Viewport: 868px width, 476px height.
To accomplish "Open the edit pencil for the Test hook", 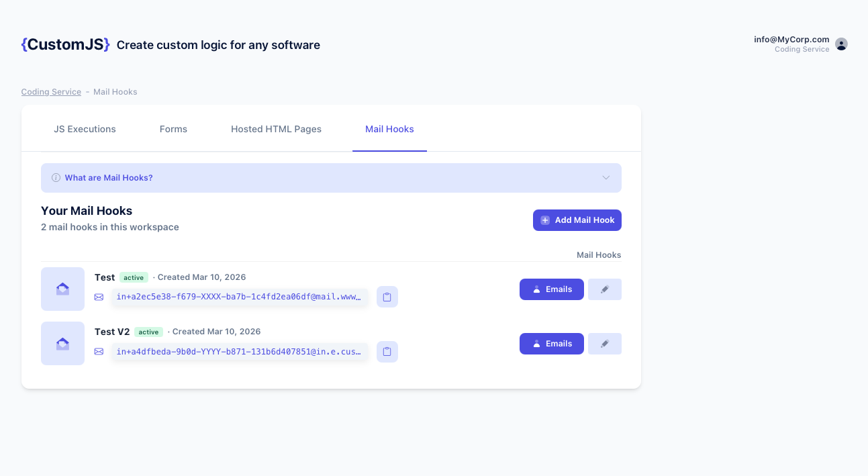I will 604,289.
